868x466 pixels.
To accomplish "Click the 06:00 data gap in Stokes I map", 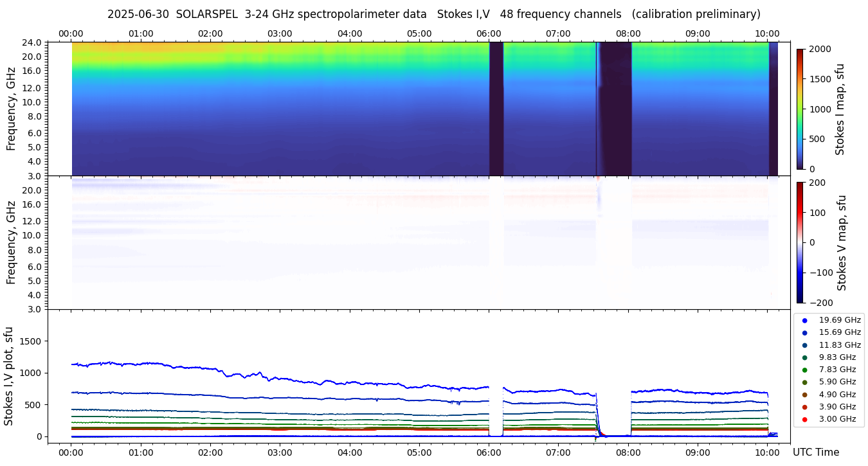I will click(x=496, y=109).
